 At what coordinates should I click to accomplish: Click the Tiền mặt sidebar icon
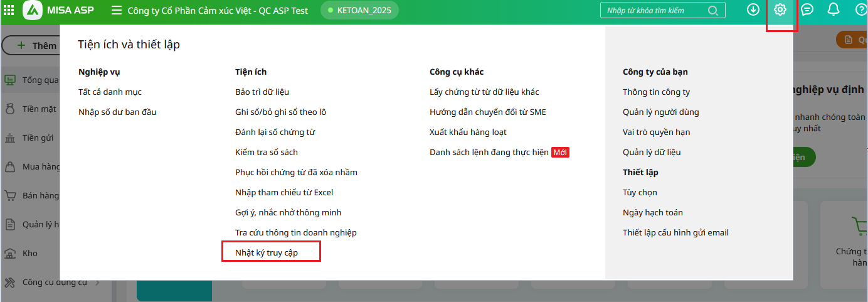pyautogui.click(x=11, y=109)
